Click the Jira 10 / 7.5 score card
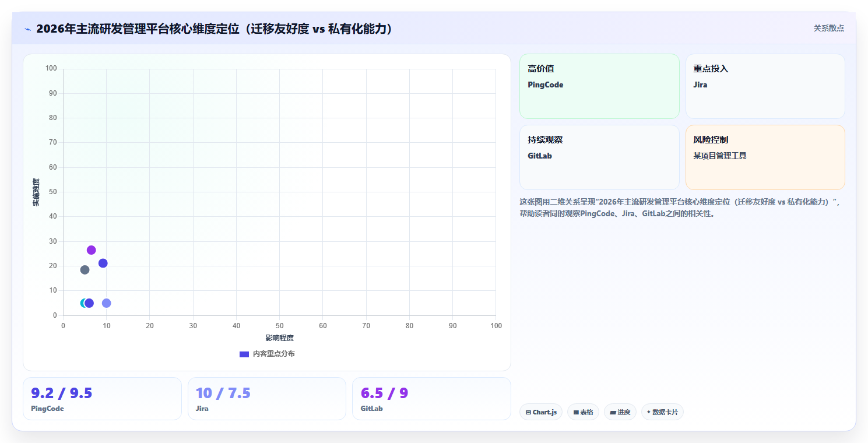Image resolution: width=868 pixels, height=443 pixels. pos(267,399)
